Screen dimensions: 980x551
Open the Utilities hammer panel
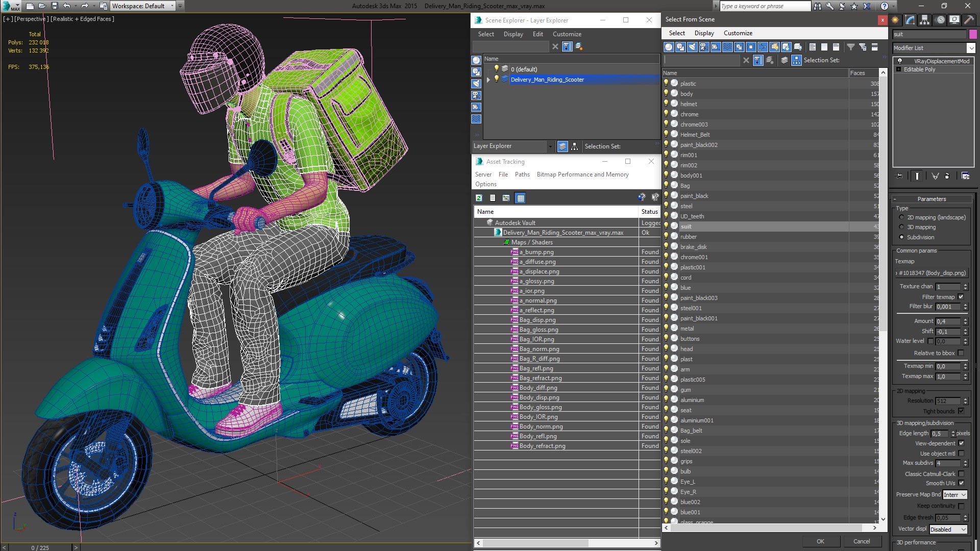coord(969,20)
